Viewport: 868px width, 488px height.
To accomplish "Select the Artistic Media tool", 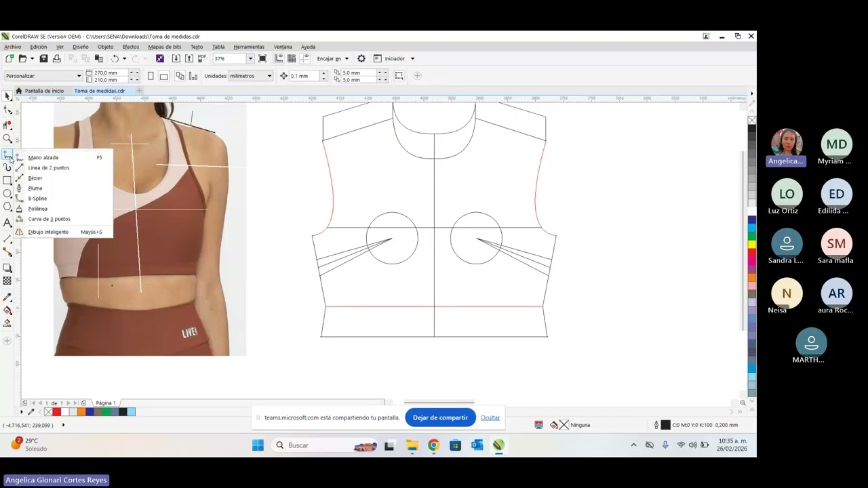I will click(7, 167).
